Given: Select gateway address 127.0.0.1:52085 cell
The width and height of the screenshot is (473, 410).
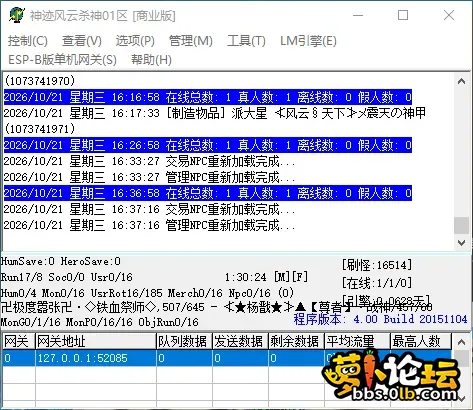Looking at the screenshot, I should (96, 358).
